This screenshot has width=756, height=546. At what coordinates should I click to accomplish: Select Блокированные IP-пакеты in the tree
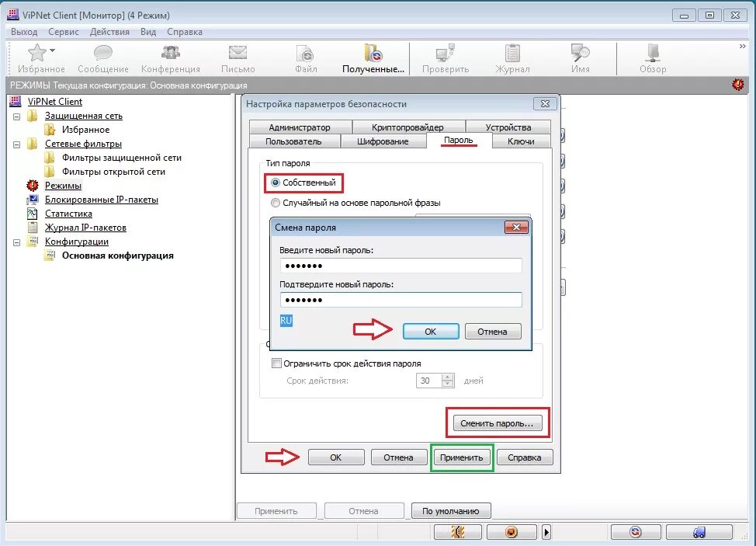pyautogui.click(x=101, y=199)
